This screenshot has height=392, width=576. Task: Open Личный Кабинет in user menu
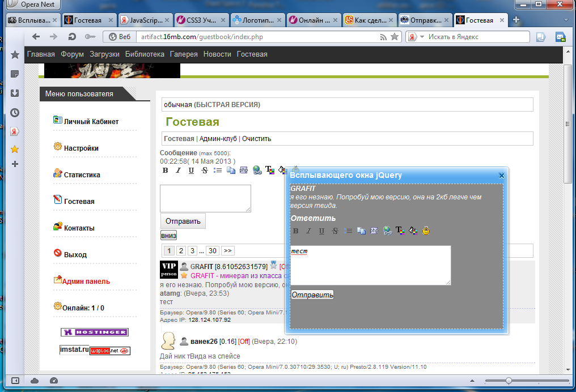coord(91,121)
